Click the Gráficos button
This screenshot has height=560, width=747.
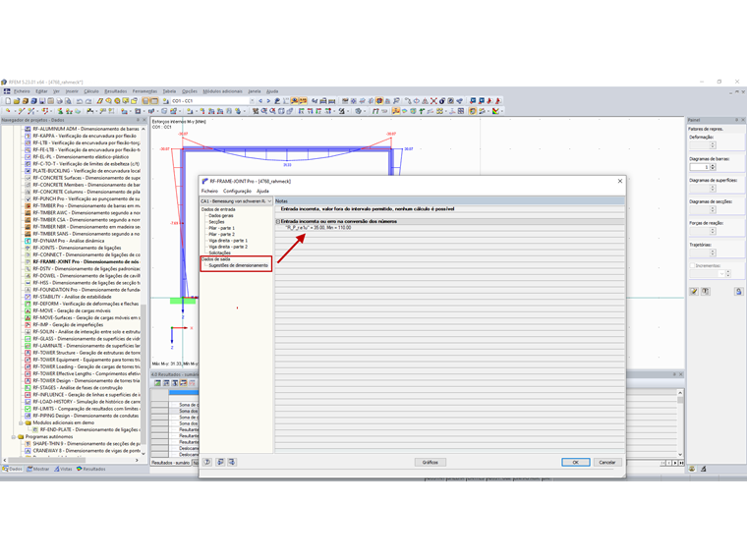(431, 463)
